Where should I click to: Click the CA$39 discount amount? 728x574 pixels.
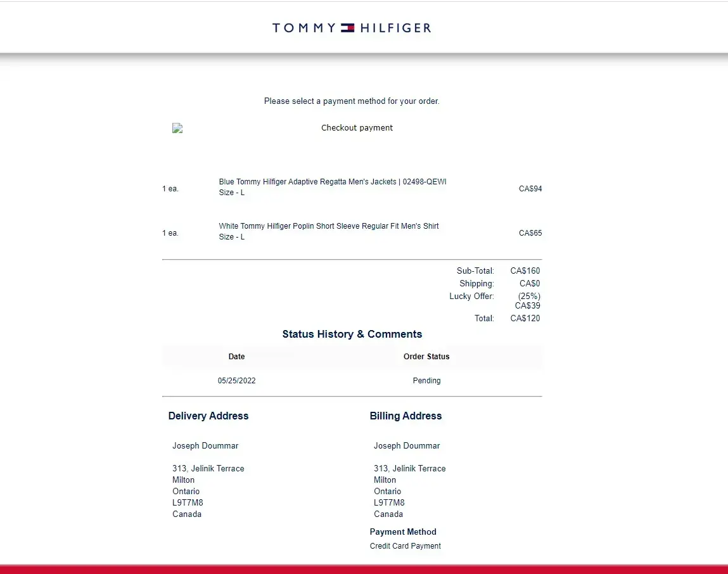527,305
